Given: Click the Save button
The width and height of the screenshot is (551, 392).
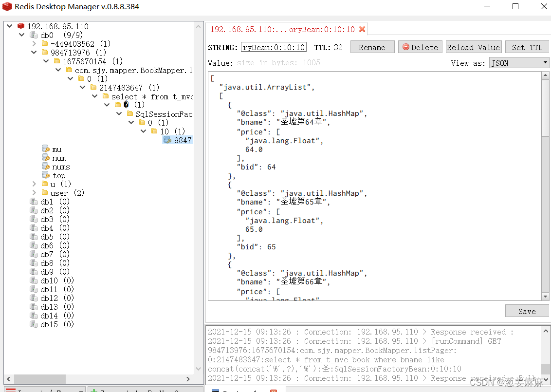Looking at the screenshot, I should [x=527, y=311].
